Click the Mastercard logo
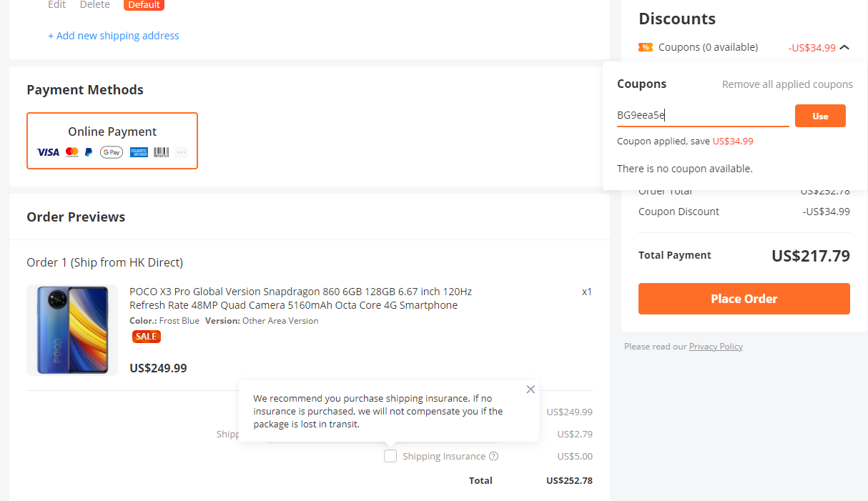This screenshot has height=501, width=868. click(x=71, y=152)
